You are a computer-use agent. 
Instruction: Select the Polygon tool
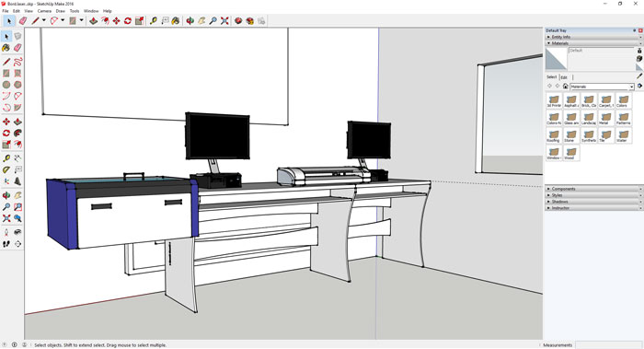point(17,85)
